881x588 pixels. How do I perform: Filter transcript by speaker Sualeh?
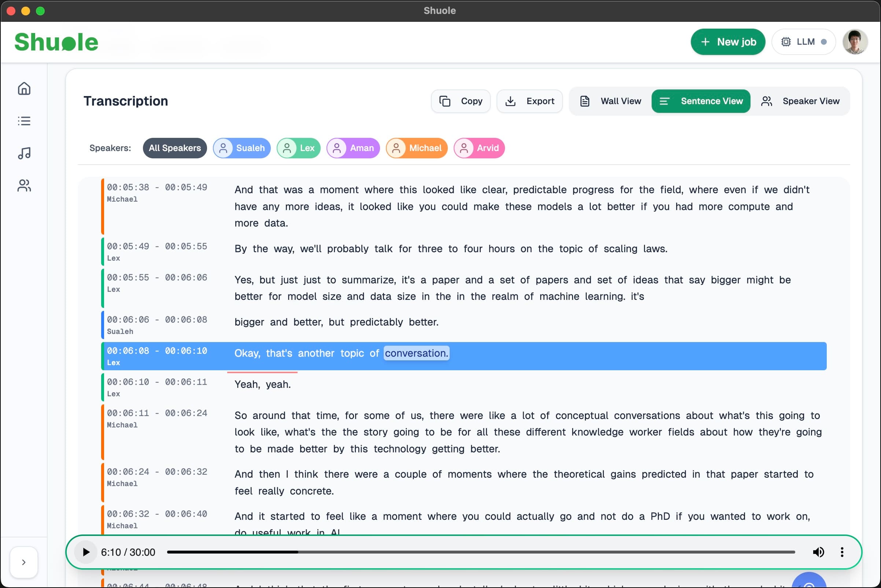(242, 148)
